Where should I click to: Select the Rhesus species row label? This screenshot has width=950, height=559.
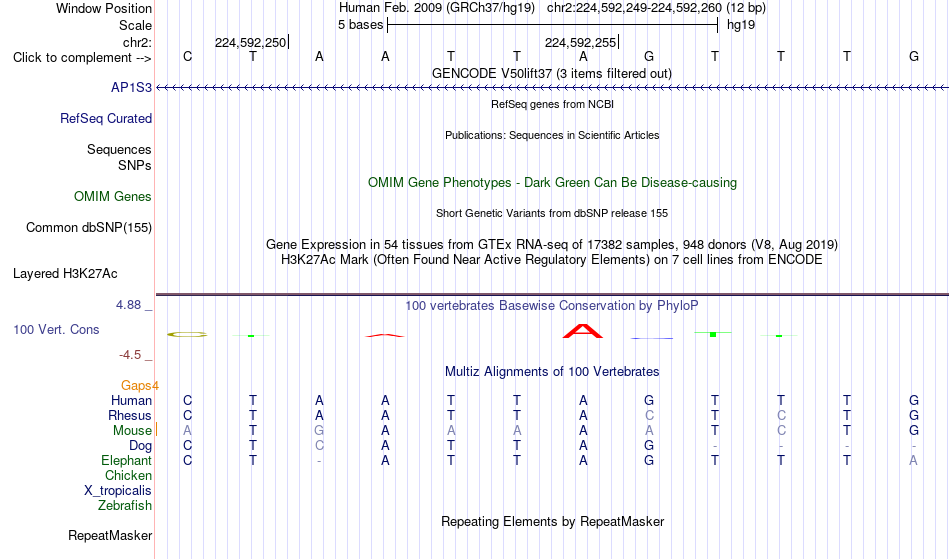[x=130, y=415]
